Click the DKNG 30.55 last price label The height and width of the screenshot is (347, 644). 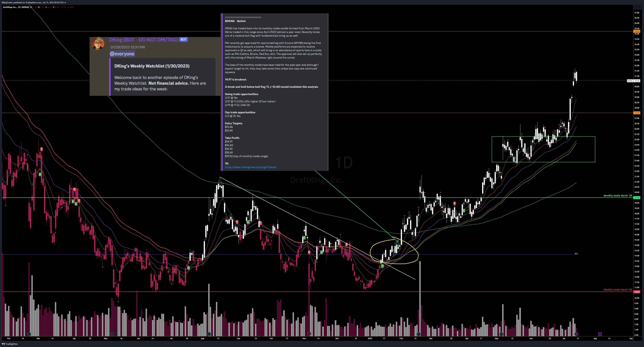click(634, 81)
